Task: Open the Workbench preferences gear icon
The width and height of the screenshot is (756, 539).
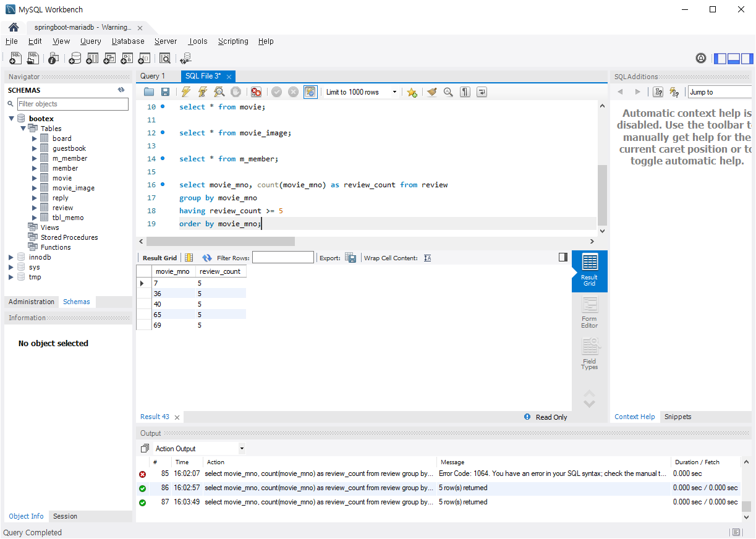Action: (701, 58)
